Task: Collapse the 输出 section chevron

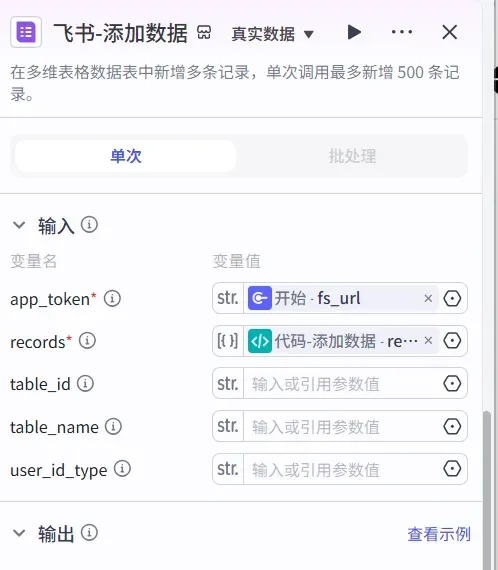Action: [19, 533]
